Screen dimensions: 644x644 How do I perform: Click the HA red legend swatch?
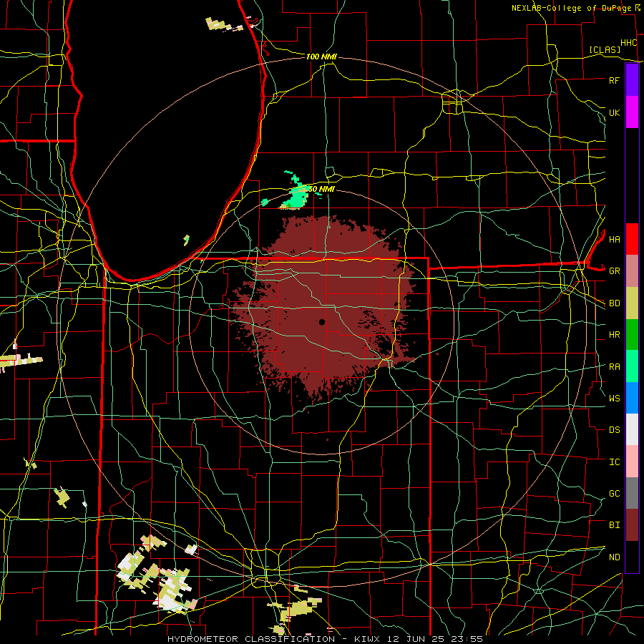point(632,239)
